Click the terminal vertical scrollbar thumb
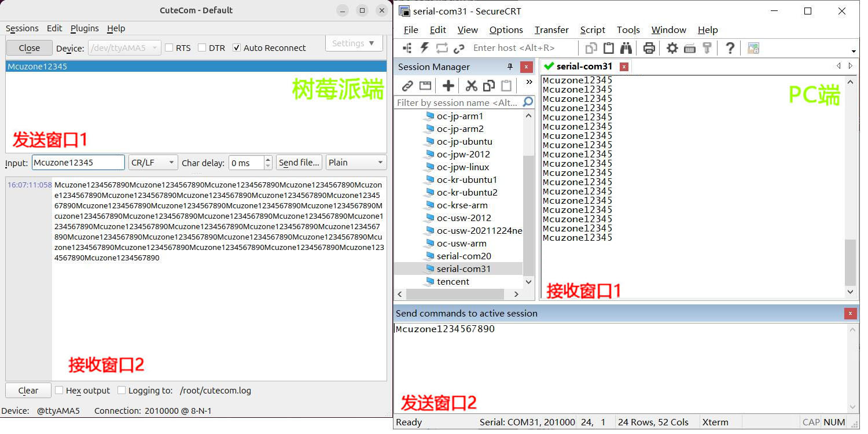Image resolution: width=868 pixels, height=434 pixels. point(850,262)
